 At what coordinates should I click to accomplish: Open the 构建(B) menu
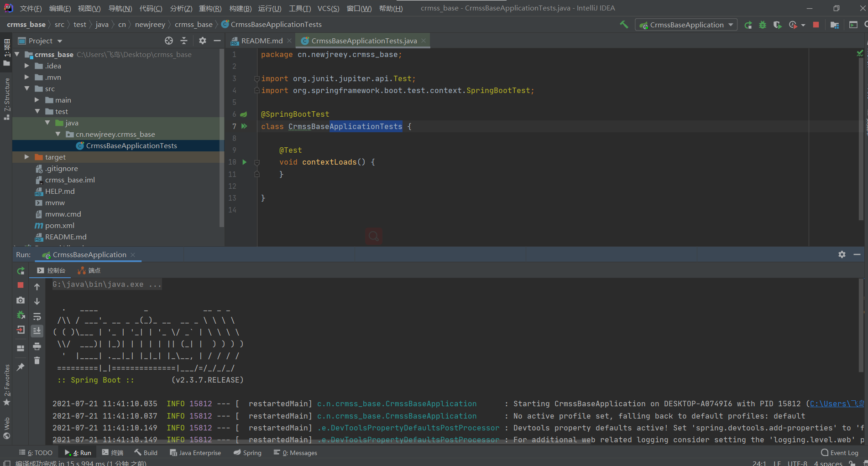[x=240, y=8]
